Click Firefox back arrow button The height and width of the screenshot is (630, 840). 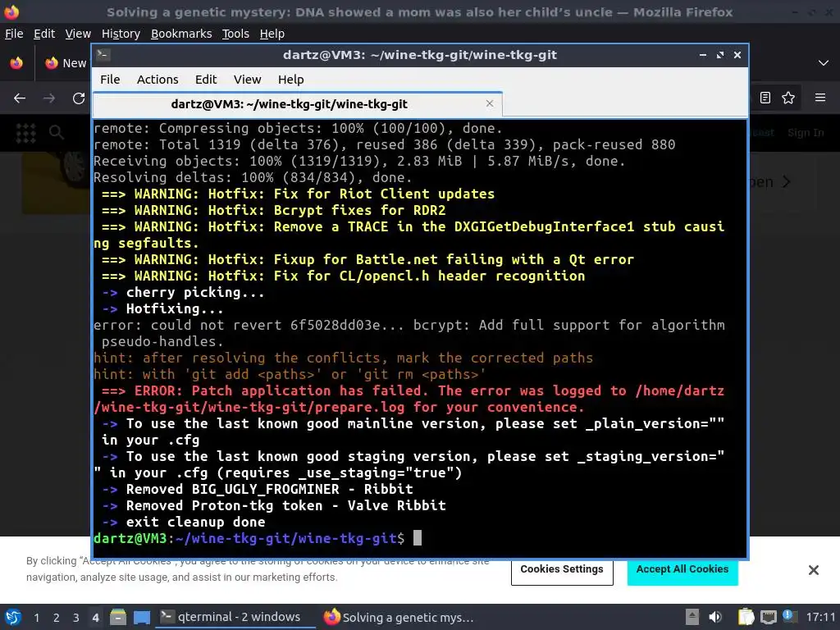click(x=20, y=98)
